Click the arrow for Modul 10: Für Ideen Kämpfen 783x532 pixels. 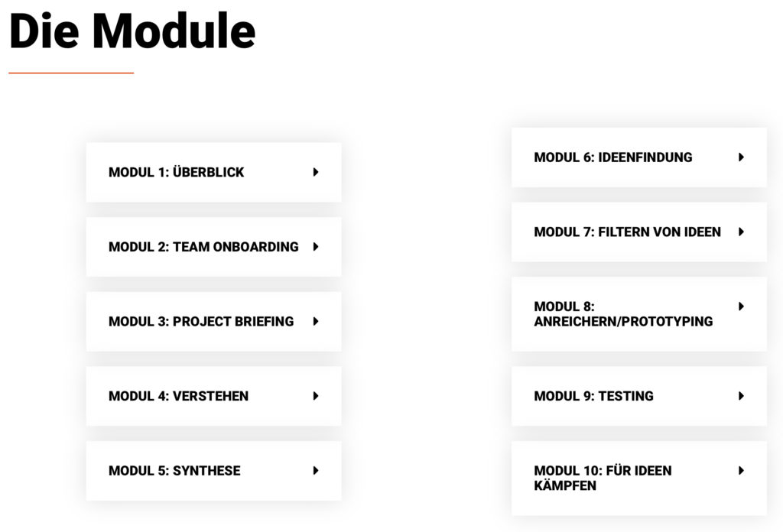741,471
